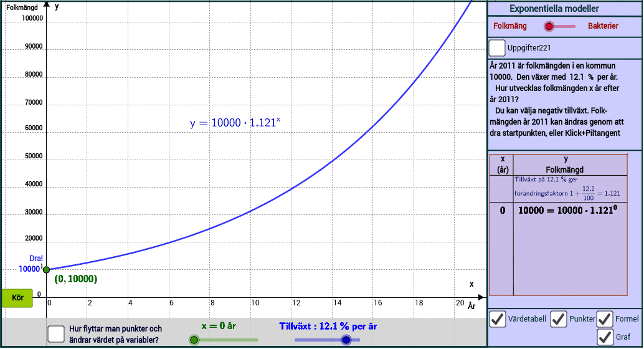The height and width of the screenshot is (349, 644).
Task: Click the 'Folkmängd' table column header
Action: (x=564, y=170)
